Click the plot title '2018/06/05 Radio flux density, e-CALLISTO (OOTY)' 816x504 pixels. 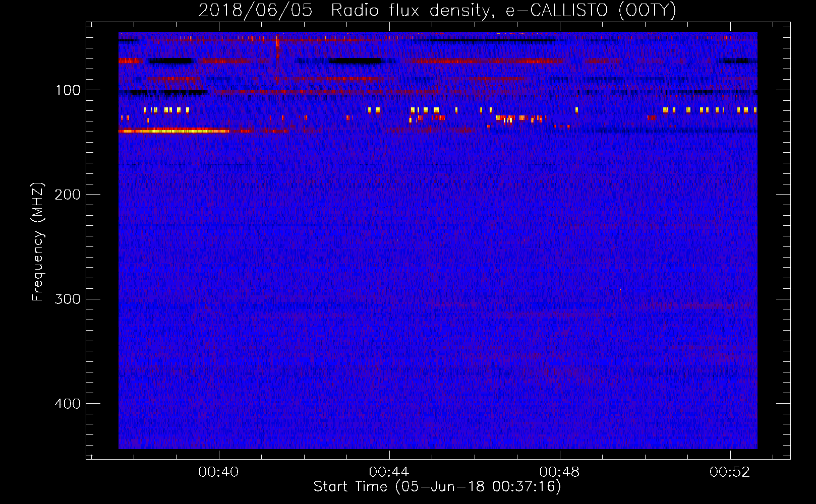(x=437, y=10)
